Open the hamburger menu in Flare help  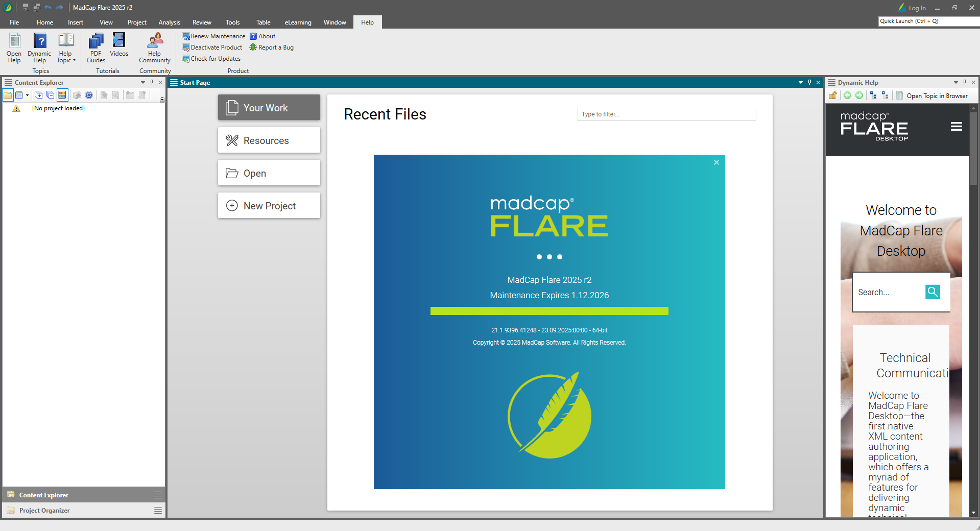[x=956, y=127]
